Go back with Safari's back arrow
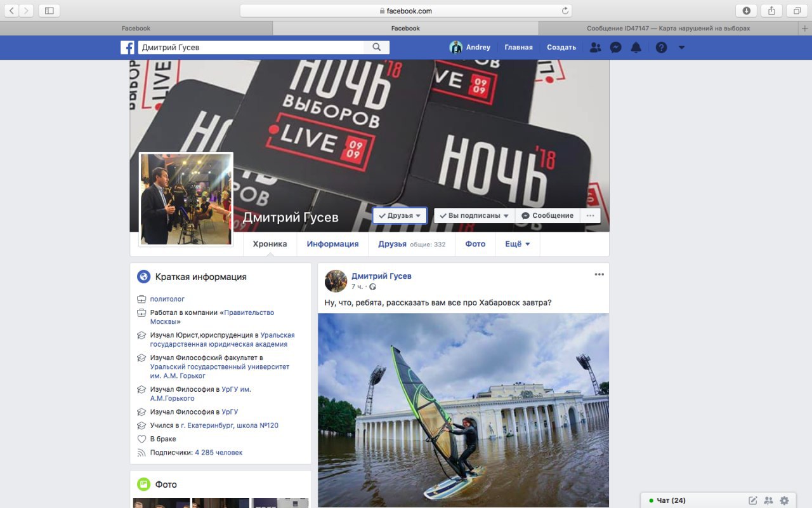The width and height of the screenshot is (812, 508). 13,10
